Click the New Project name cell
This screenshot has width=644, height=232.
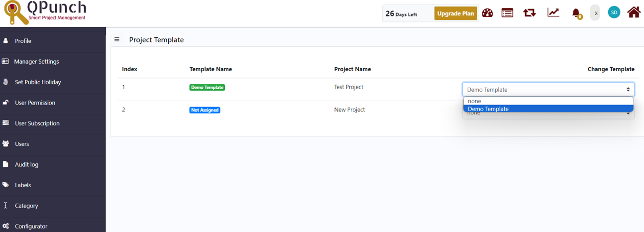coord(349,110)
